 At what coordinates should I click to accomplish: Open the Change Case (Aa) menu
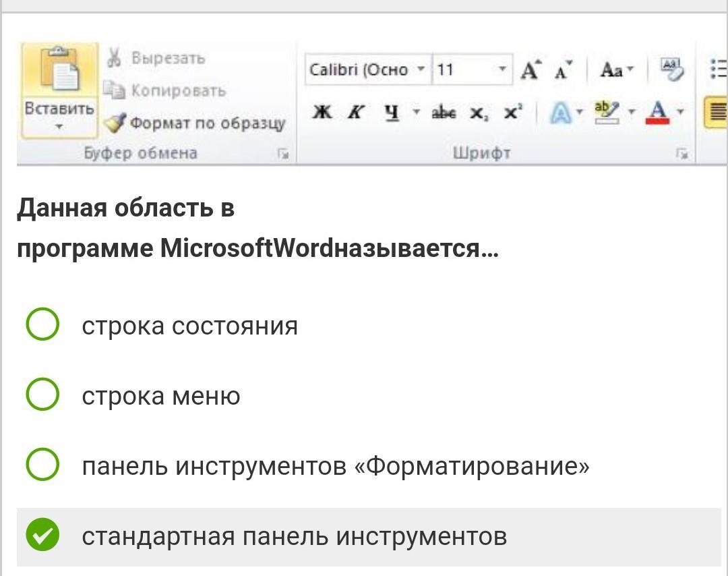(616, 70)
